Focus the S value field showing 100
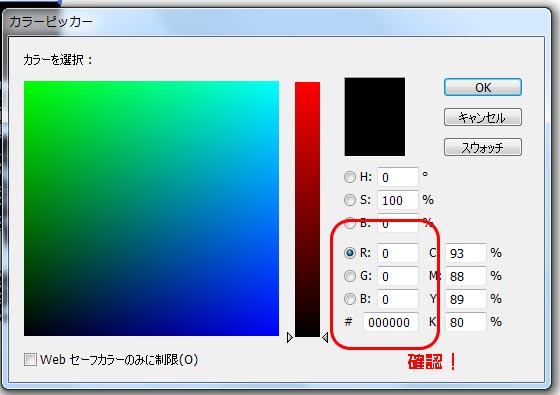The width and height of the screenshot is (560, 395). (398, 200)
